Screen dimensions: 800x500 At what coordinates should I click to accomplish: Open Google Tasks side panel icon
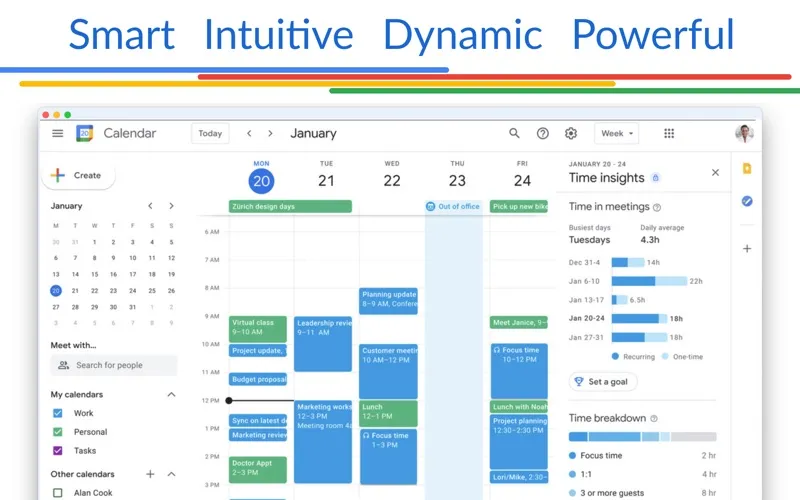click(x=747, y=201)
